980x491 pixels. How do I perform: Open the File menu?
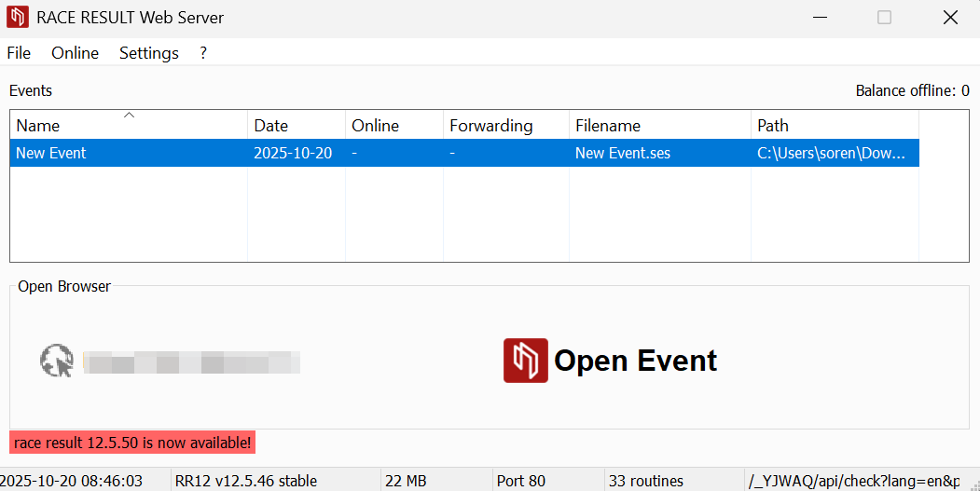(19, 53)
